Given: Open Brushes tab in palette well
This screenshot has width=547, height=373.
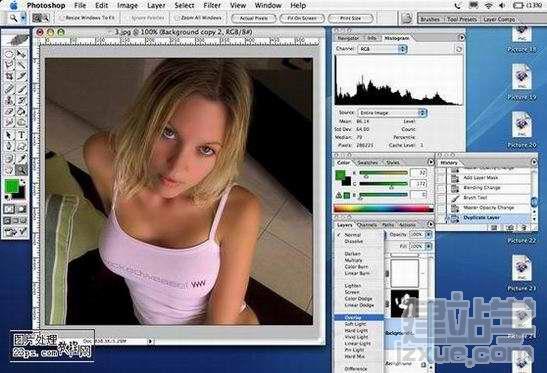Looking at the screenshot, I should 430,20.
